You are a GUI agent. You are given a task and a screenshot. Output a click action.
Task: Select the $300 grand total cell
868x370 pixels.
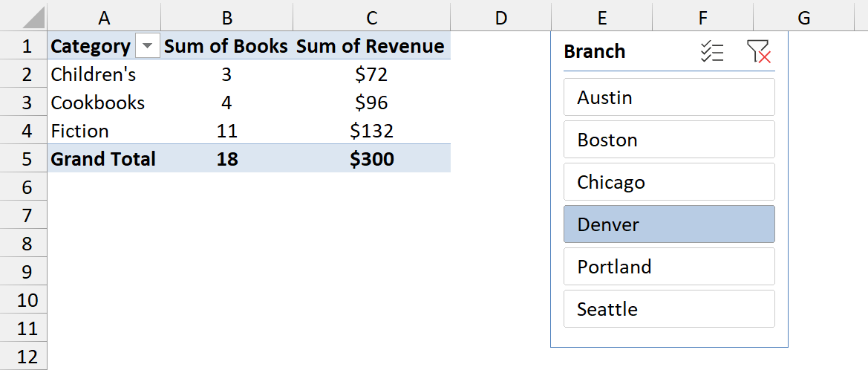(372, 159)
